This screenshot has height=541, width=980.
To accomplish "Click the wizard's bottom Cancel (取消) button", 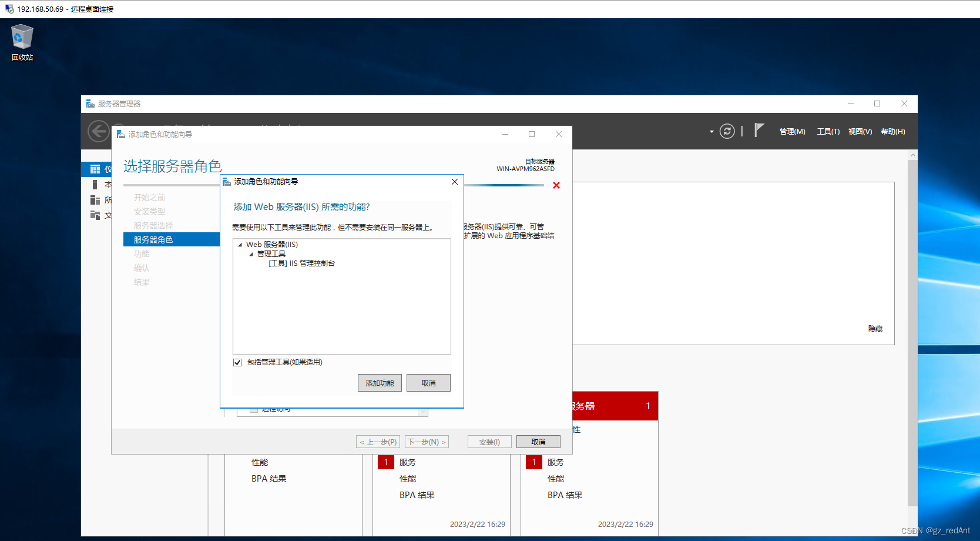I will tap(538, 442).
